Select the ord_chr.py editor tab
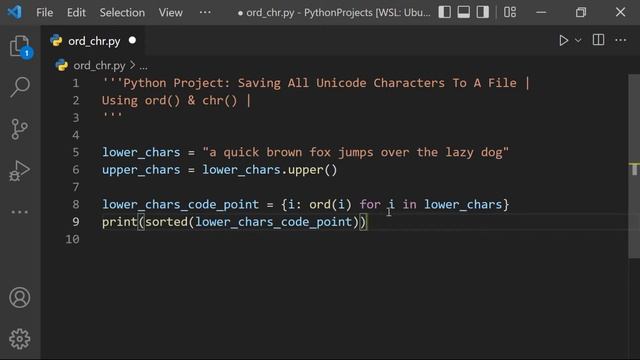The image size is (640, 360). 93,41
